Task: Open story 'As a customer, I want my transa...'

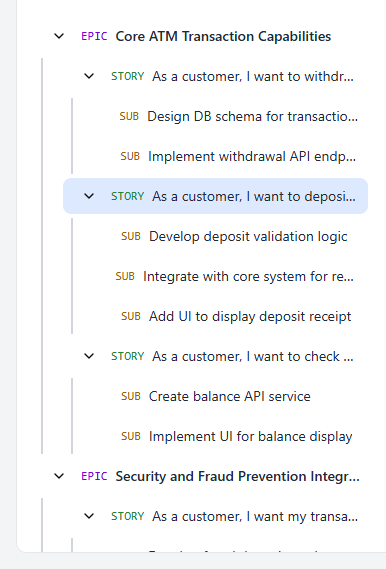Action: [x=255, y=516]
